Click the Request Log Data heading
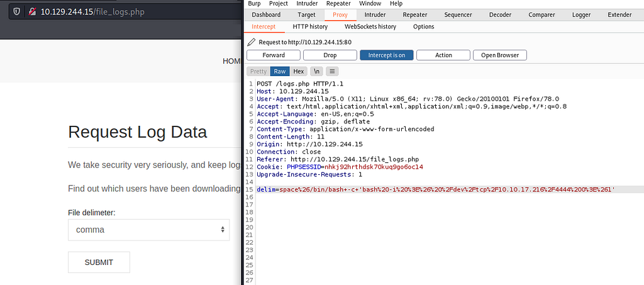This screenshot has height=285, width=644. (x=137, y=132)
